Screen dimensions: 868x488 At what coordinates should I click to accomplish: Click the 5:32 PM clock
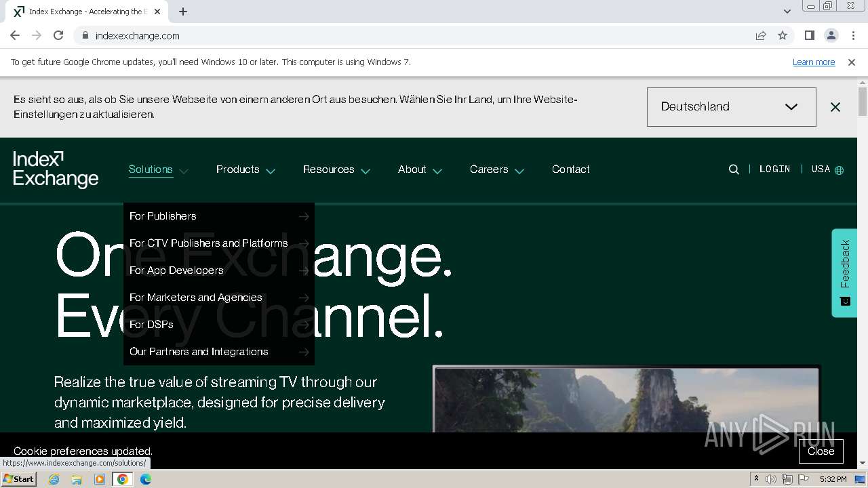[x=833, y=479]
